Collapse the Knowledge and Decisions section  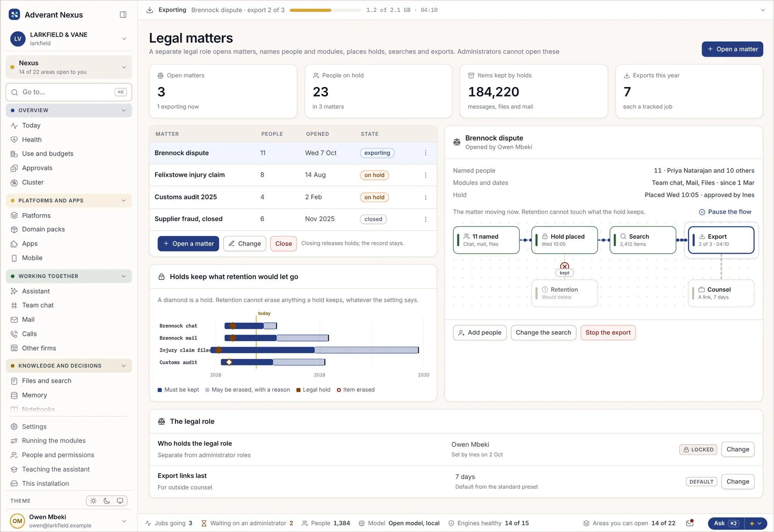point(69,366)
